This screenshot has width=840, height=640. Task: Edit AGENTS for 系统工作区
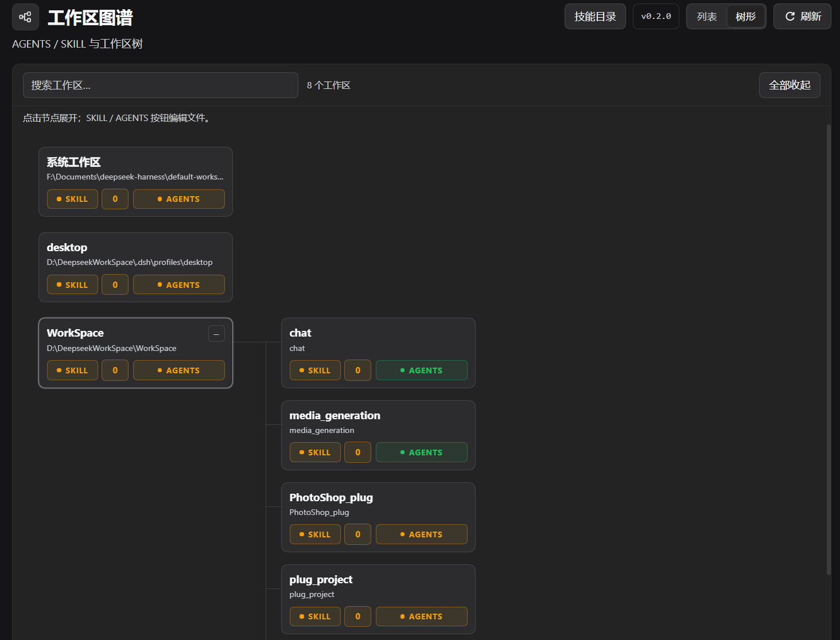(179, 199)
